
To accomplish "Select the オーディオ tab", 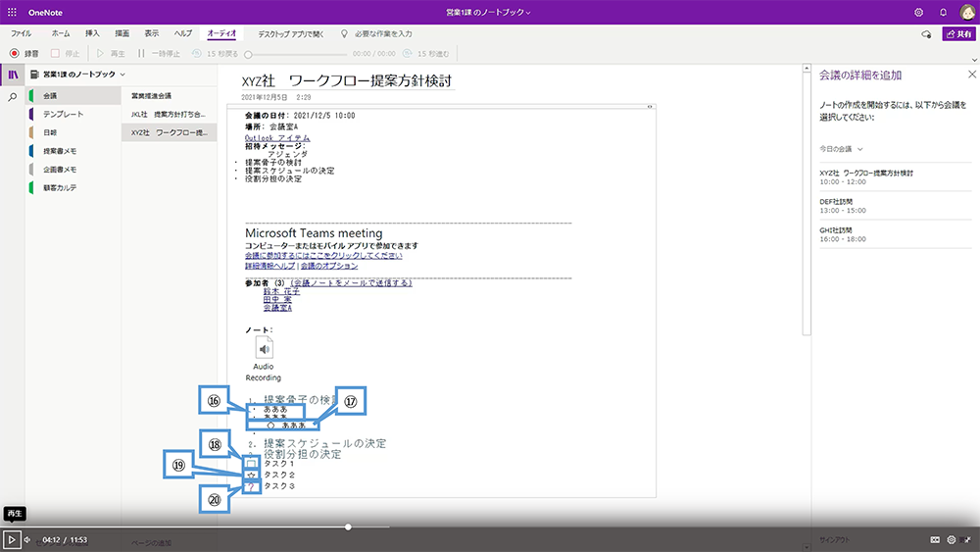I will point(221,33).
